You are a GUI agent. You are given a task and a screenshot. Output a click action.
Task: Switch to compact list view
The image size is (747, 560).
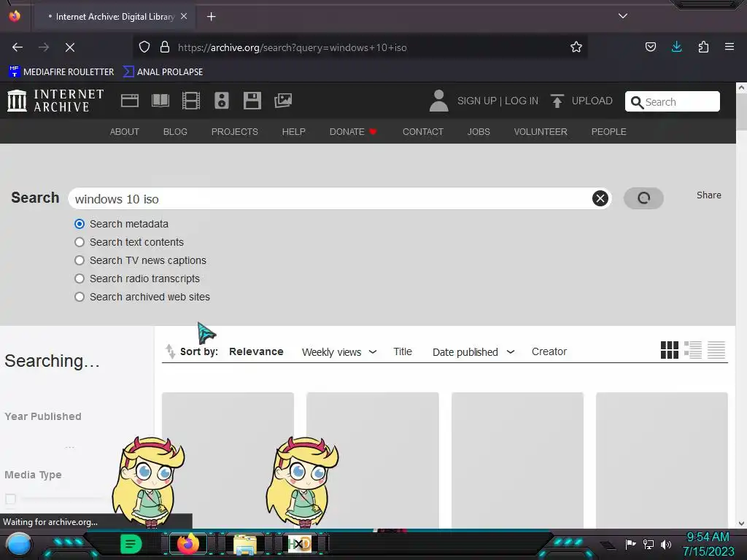(x=716, y=350)
